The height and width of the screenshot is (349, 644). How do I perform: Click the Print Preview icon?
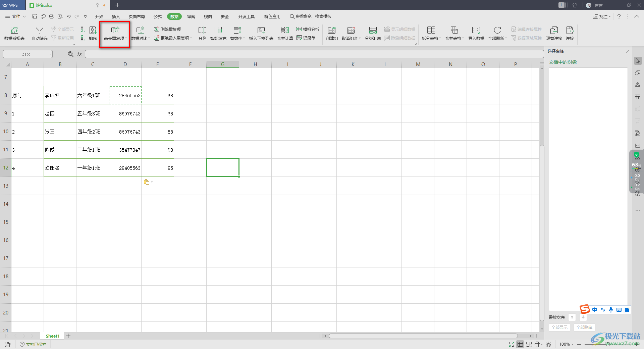click(x=60, y=16)
